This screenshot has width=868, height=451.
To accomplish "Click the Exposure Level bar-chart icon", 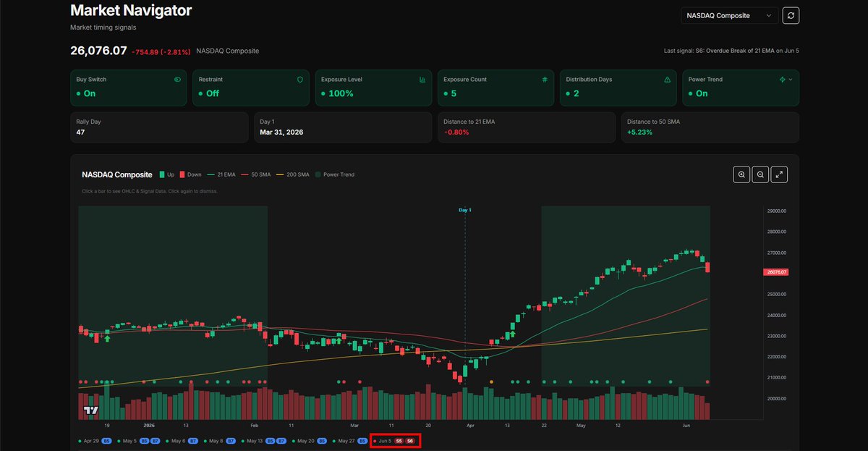I will click(422, 80).
